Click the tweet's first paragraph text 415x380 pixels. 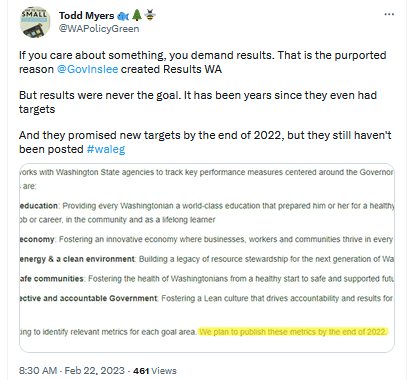point(203,62)
